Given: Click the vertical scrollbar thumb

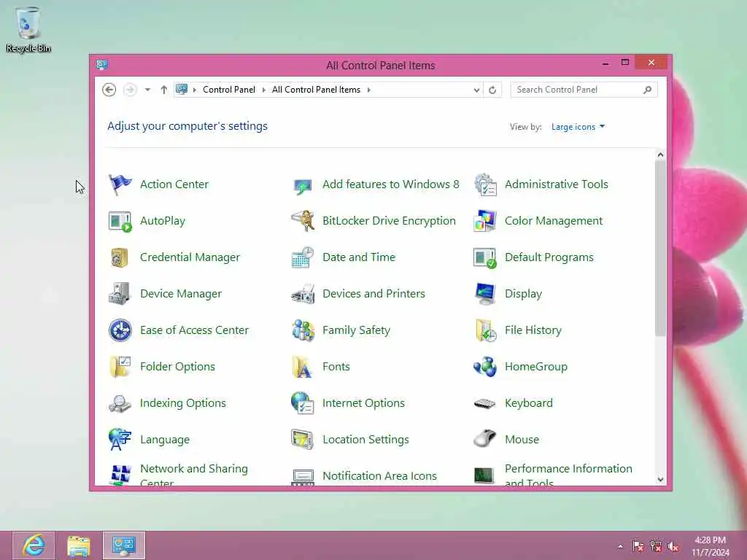Looking at the screenshot, I should click(660, 249).
